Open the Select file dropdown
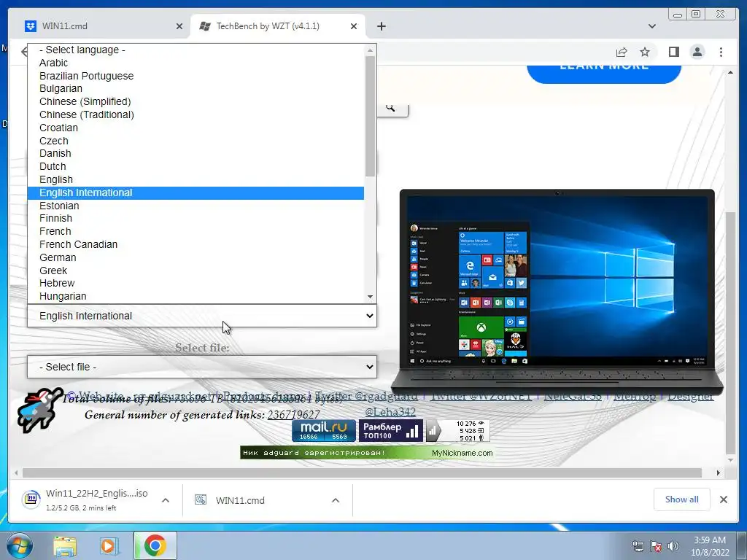 pyautogui.click(x=202, y=367)
